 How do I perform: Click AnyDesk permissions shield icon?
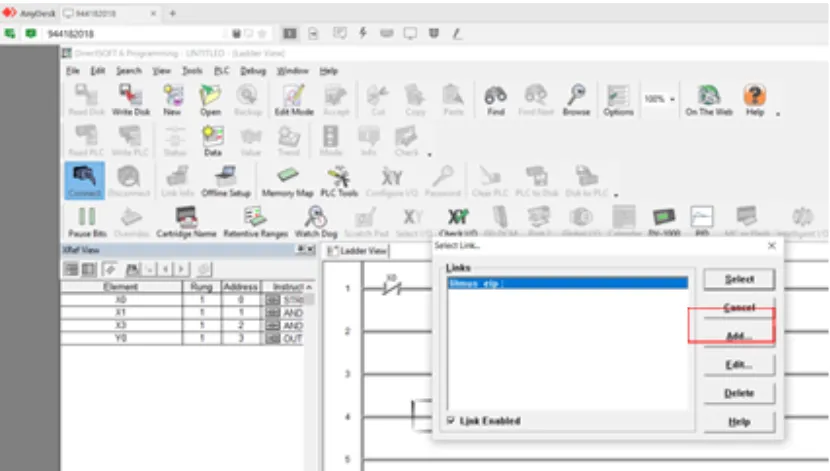point(434,33)
